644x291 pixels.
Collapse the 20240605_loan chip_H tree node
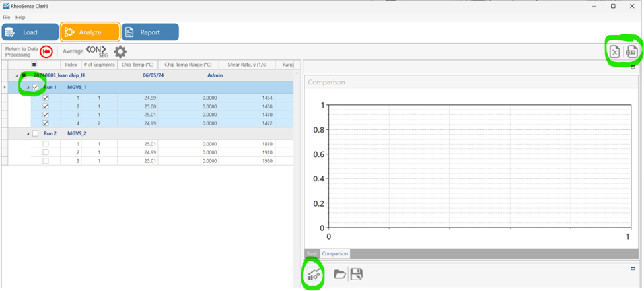[17, 75]
